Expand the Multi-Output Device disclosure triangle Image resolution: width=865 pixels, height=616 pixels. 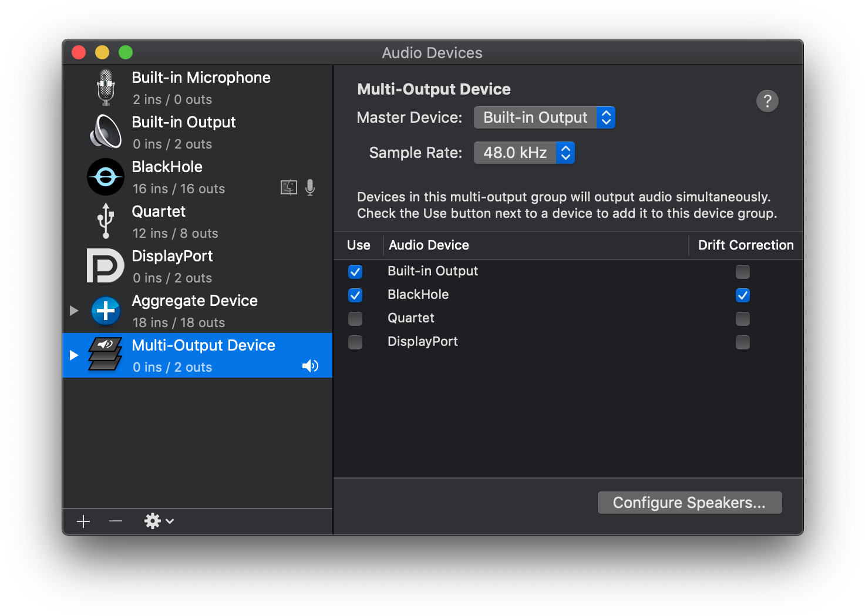click(x=74, y=355)
